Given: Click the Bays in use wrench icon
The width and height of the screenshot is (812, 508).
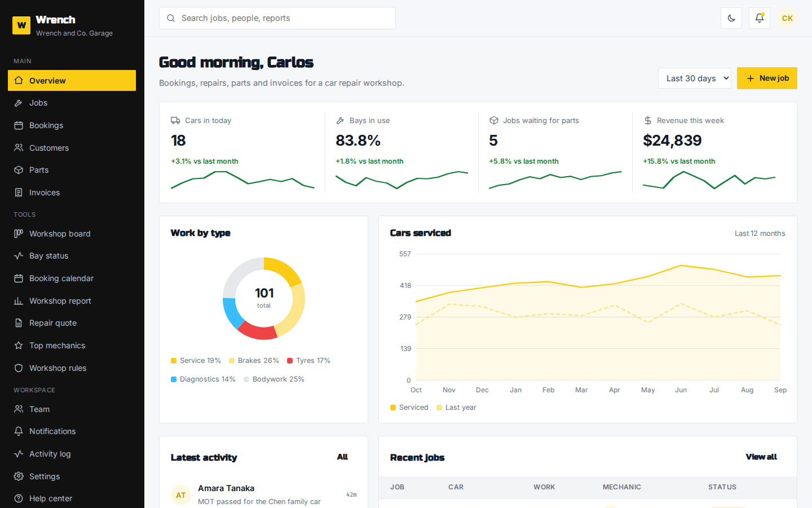Looking at the screenshot, I should pyautogui.click(x=340, y=120).
